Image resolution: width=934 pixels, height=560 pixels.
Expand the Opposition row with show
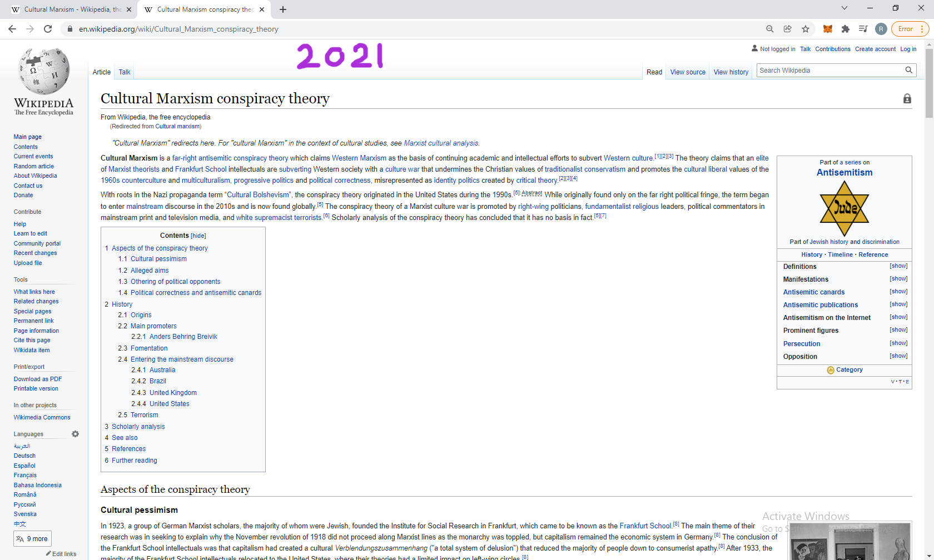coord(898,356)
